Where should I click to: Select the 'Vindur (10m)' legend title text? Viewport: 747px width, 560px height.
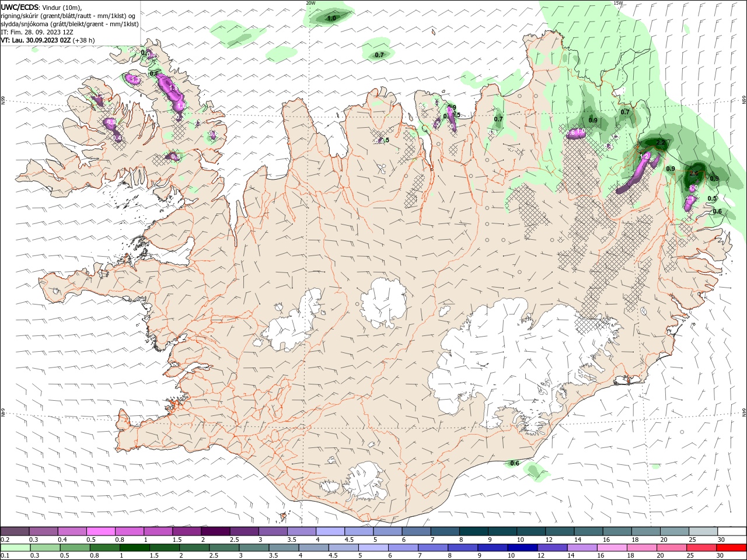click(x=62, y=7)
